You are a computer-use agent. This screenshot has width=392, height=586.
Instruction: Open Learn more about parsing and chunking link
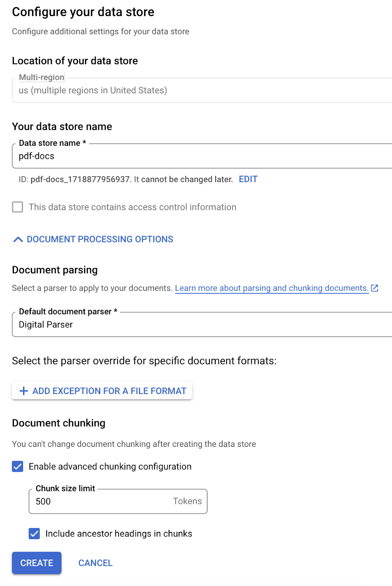(x=272, y=288)
